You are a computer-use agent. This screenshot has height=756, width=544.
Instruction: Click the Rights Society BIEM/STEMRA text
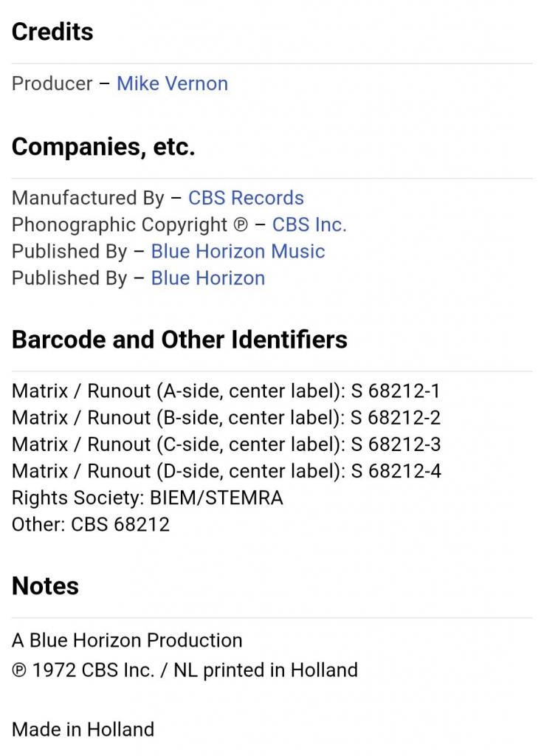click(x=147, y=498)
